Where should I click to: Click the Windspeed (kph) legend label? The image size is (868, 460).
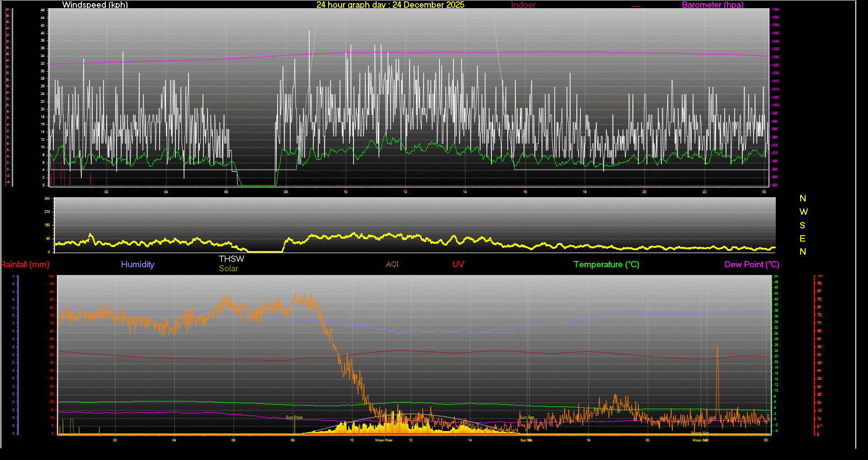pyautogui.click(x=95, y=5)
